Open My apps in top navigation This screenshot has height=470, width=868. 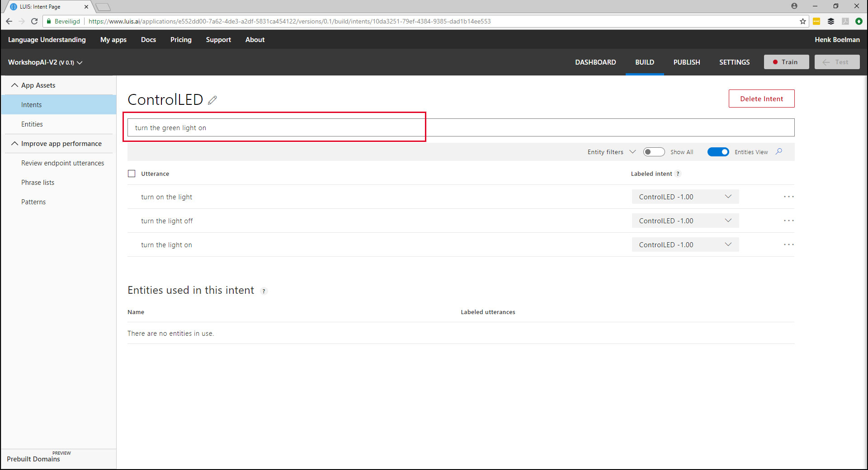[113, 40]
